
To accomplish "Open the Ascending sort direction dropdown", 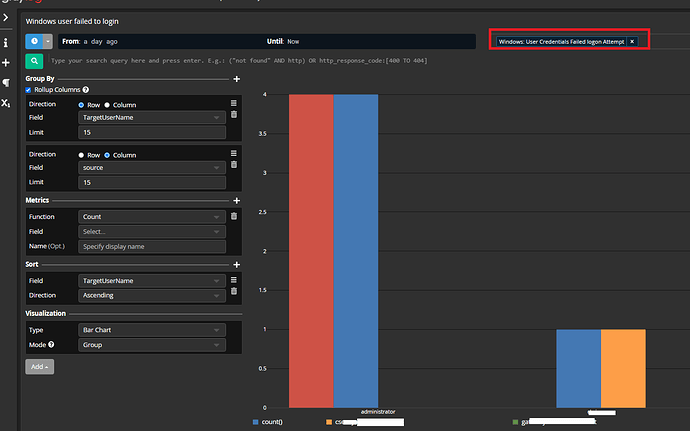I will [152, 295].
